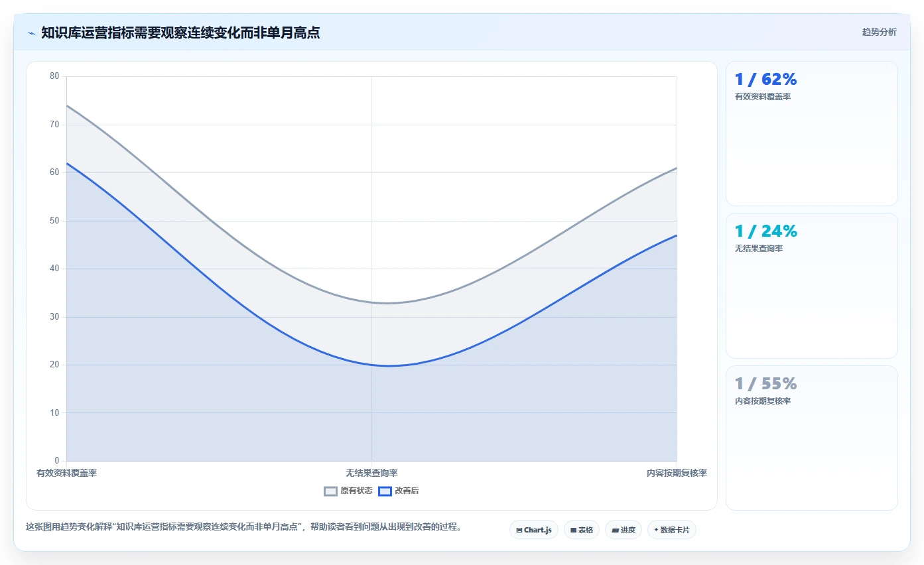Click the chart title 知识库运营指标需要观察连续变化而非单月高点
Image resolution: width=924 pixels, height=565 pixels.
click(180, 32)
